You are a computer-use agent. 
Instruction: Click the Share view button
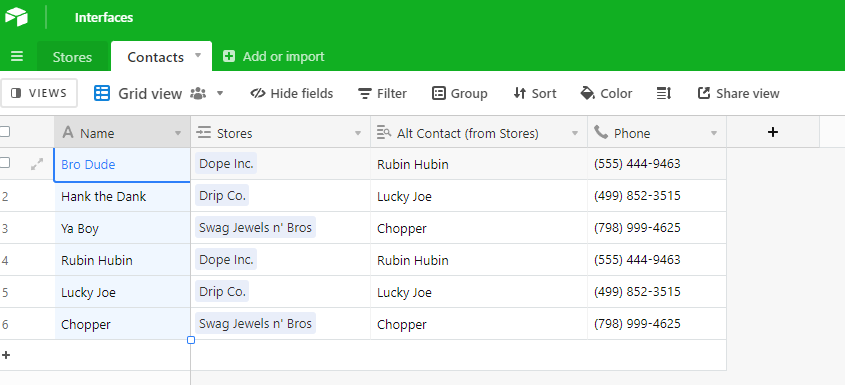click(738, 93)
